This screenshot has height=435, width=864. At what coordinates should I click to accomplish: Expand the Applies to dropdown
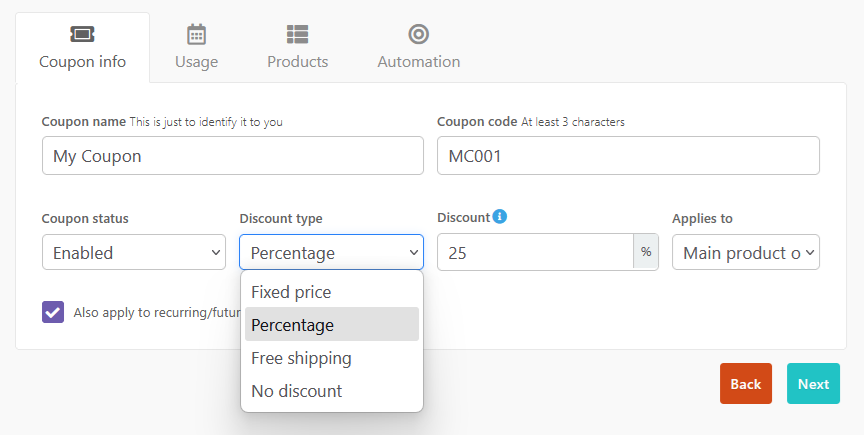[x=745, y=253]
